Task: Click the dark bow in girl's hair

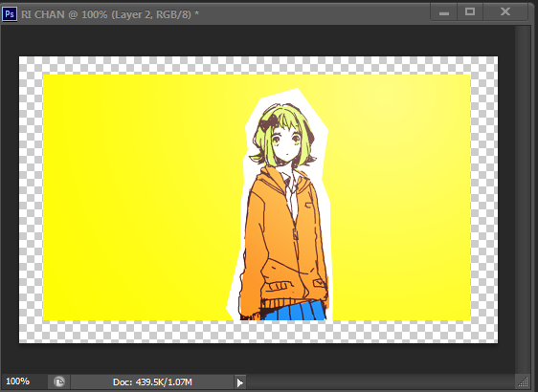Action: coord(269,122)
